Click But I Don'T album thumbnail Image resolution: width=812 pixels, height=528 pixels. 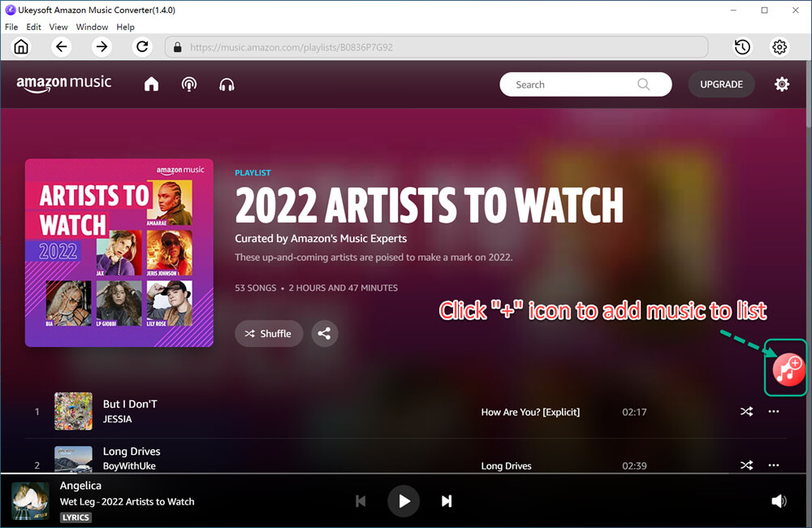74,411
